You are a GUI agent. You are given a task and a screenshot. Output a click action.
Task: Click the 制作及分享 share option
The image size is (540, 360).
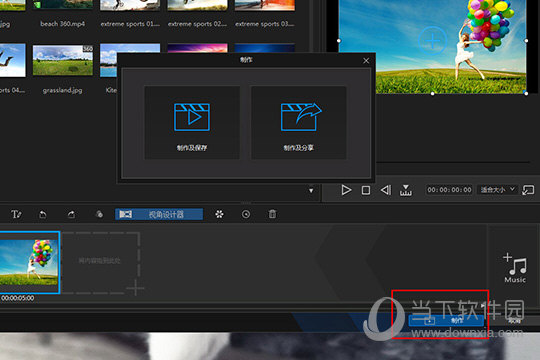299,122
